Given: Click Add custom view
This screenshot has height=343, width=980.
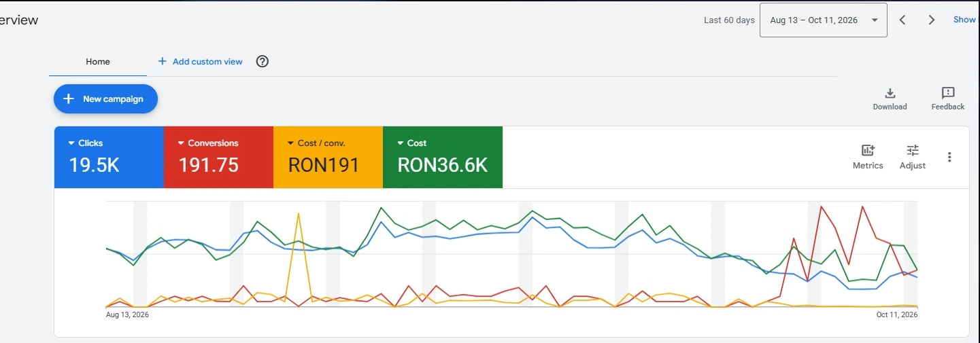Looking at the screenshot, I should (x=200, y=62).
